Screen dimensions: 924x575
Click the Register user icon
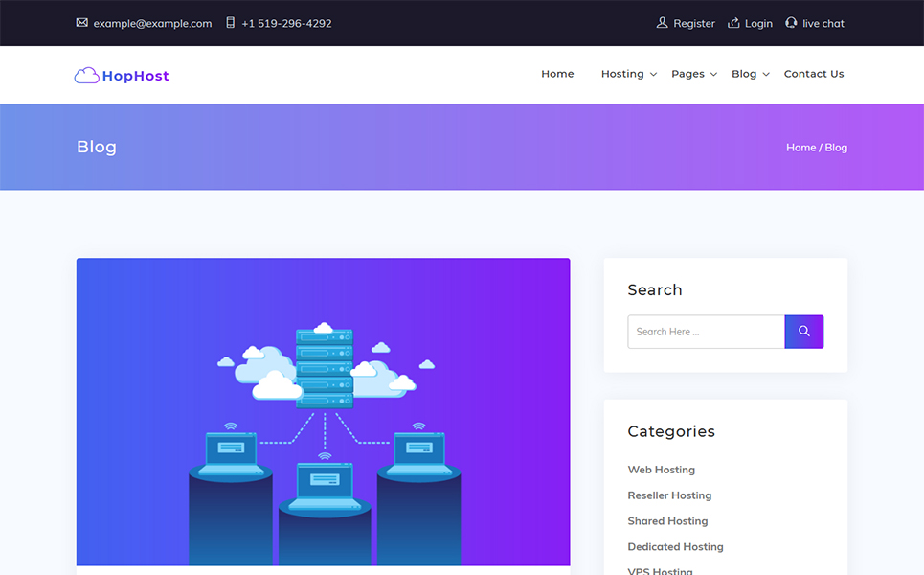coord(662,23)
